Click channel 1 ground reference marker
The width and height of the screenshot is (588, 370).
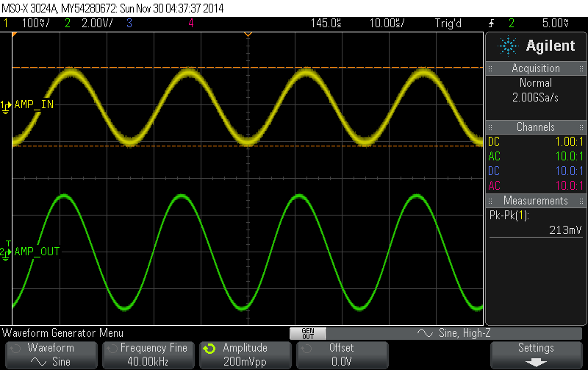[6, 107]
